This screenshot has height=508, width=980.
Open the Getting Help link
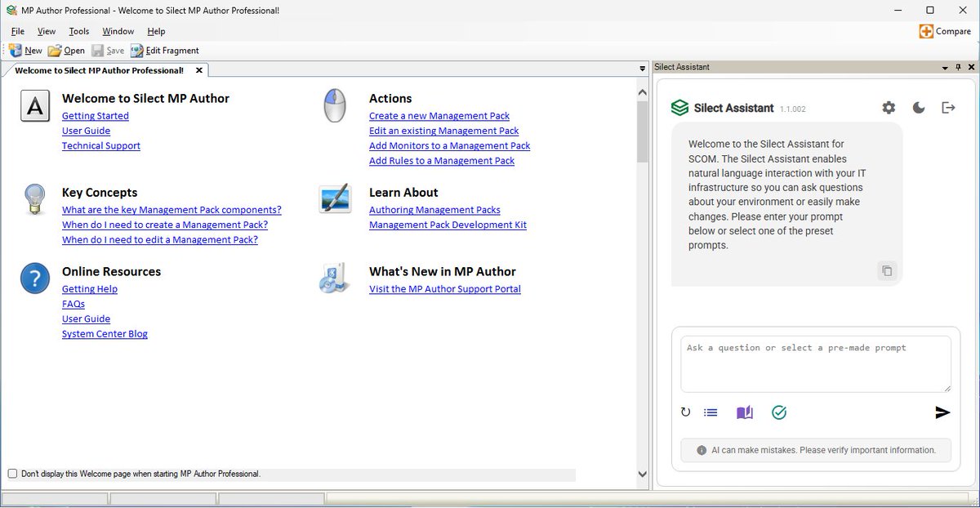[x=90, y=289]
